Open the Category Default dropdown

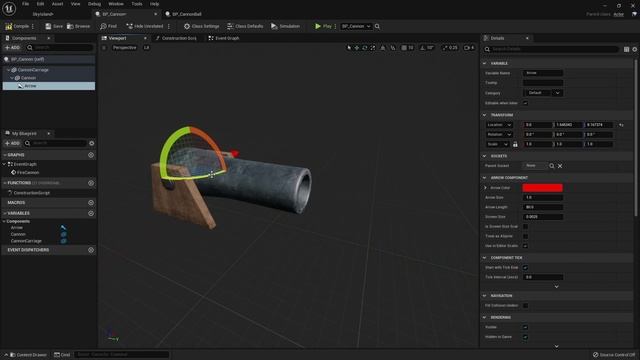click(x=543, y=93)
